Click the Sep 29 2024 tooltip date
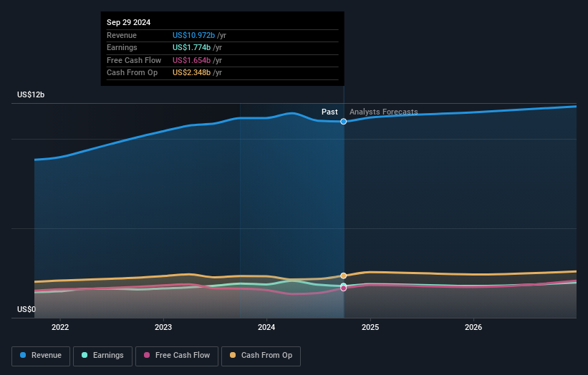The height and width of the screenshot is (375, 588). (x=129, y=22)
